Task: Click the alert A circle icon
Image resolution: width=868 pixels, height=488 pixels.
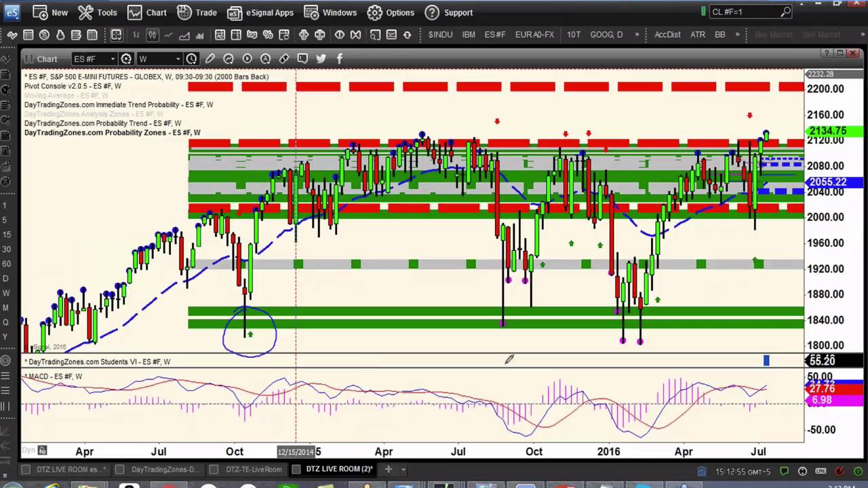Action: [x=265, y=59]
